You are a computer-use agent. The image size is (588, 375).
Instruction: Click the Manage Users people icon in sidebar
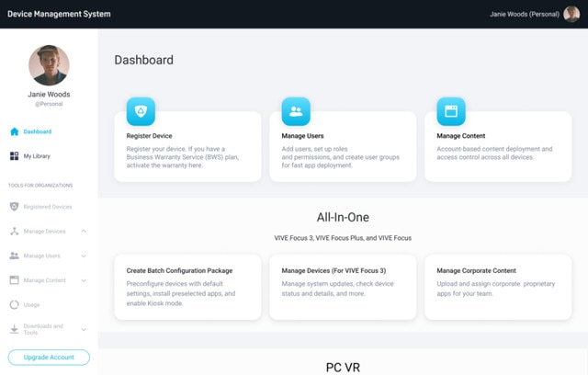[x=15, y=256]
